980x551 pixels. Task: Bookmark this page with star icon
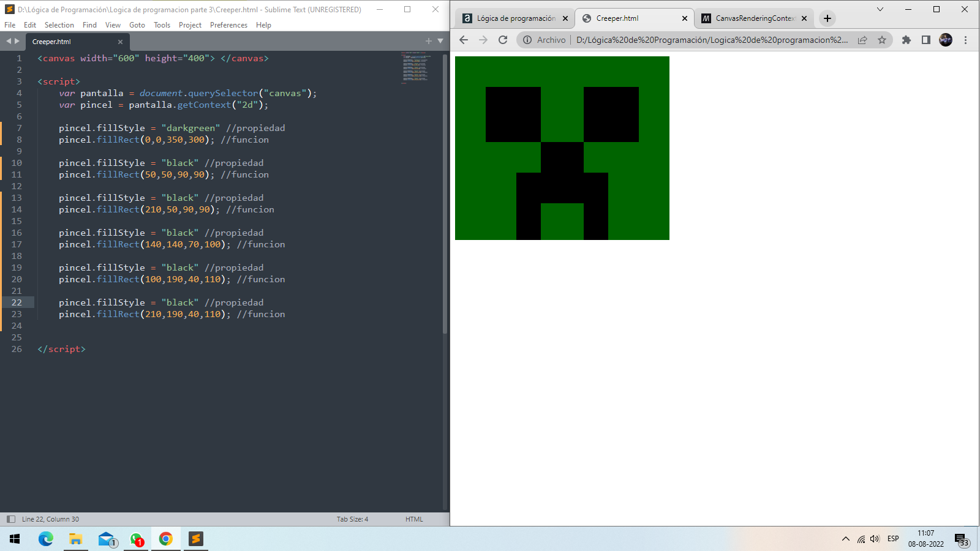[x=882, y=40]
